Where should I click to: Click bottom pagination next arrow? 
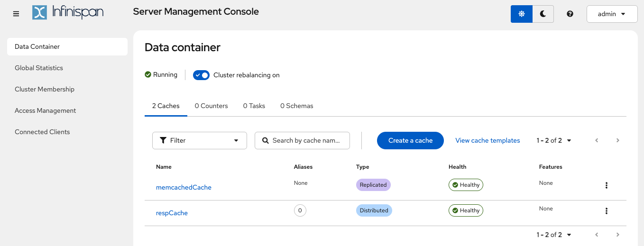(617, 235)
